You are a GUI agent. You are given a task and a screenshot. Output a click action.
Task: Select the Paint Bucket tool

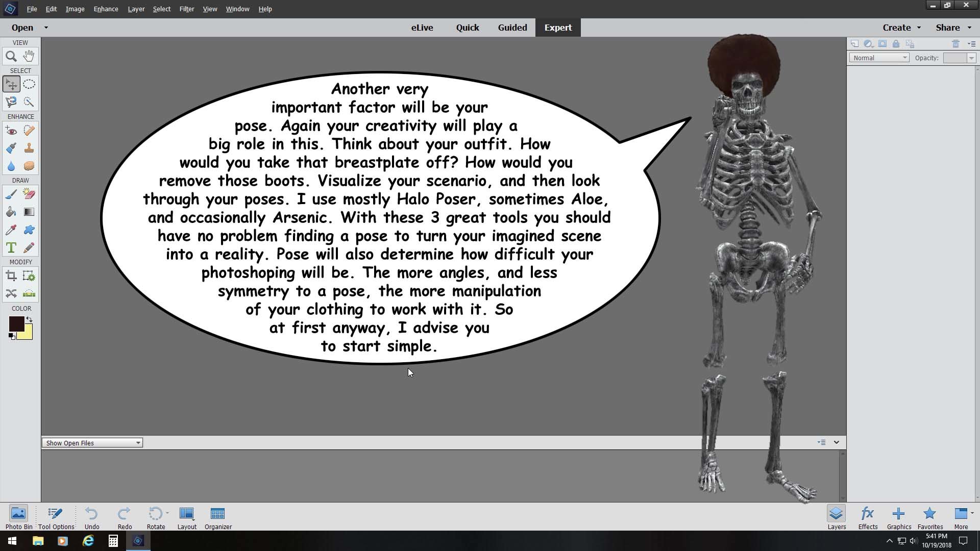pos(11,212)
